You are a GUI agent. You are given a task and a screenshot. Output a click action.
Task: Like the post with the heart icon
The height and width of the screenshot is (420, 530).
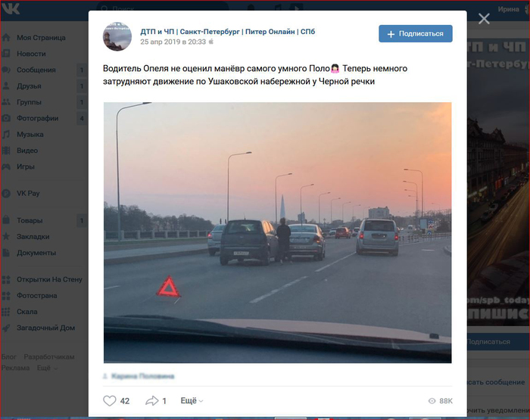point(110,401)
